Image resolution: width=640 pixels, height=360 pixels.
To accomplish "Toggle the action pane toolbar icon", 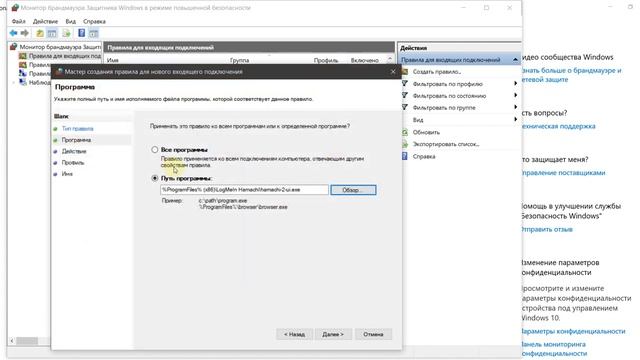I will point(93,33).
